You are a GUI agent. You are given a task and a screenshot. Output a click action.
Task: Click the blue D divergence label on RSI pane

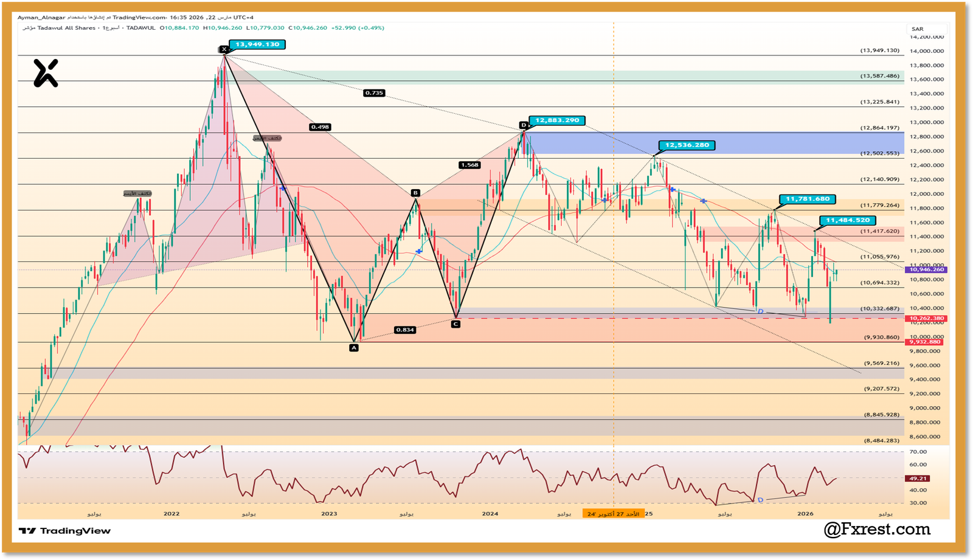pyautogui.click(x=760, y=500)
